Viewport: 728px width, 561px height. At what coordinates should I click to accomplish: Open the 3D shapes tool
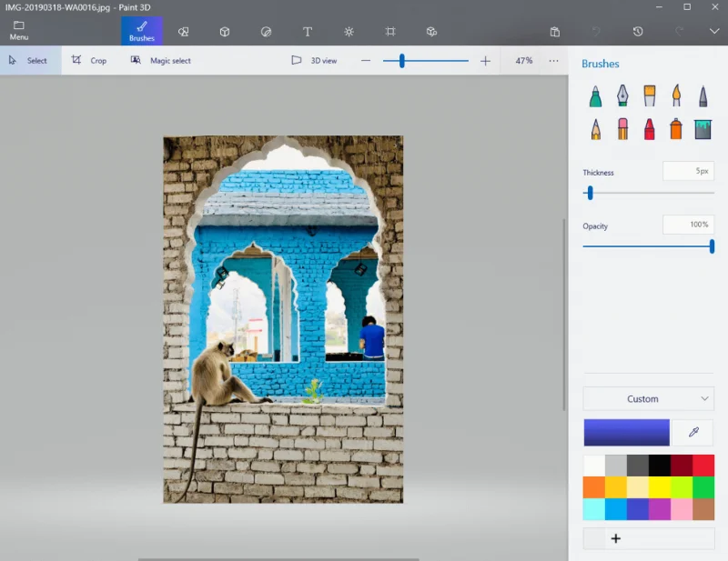coord(225,31)
